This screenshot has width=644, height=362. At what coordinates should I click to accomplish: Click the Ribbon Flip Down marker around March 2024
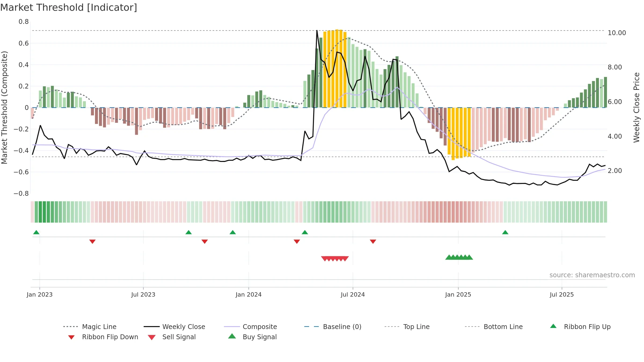pos(297,242)
